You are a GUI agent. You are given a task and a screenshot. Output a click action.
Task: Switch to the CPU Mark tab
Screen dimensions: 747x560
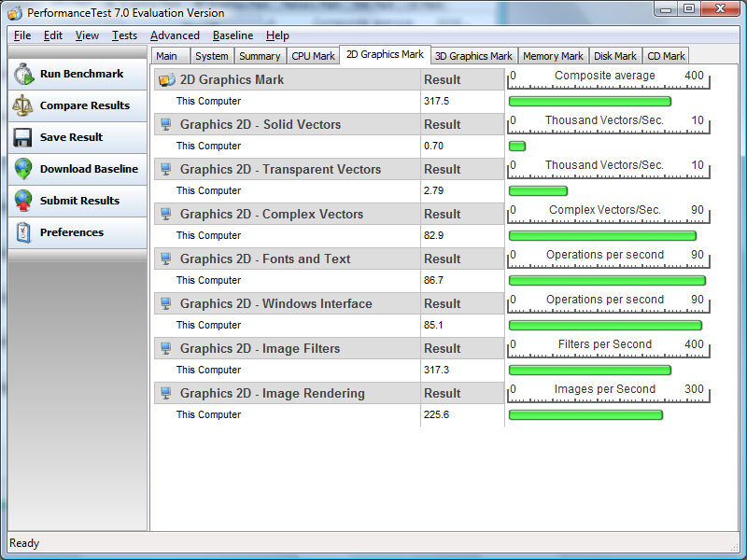[x=313, y=56]
